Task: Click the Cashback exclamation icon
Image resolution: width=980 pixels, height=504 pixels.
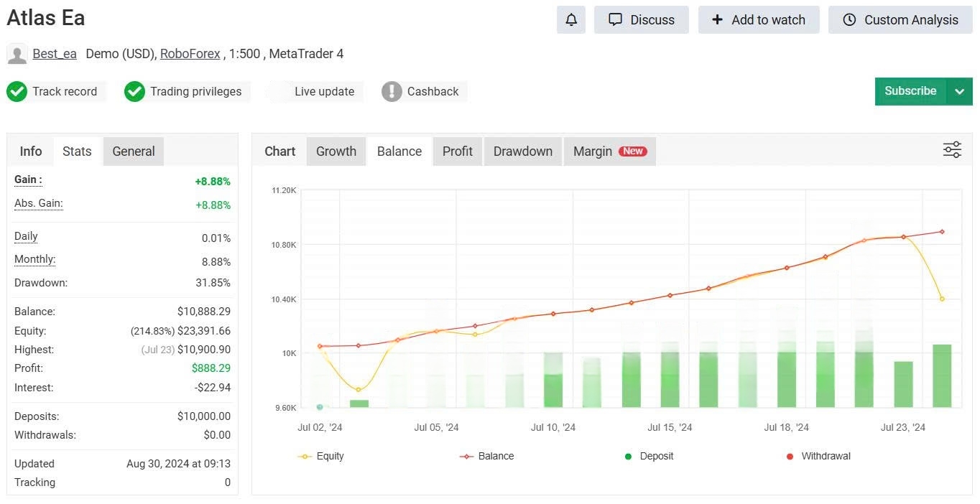Action: tap(392, 91)
